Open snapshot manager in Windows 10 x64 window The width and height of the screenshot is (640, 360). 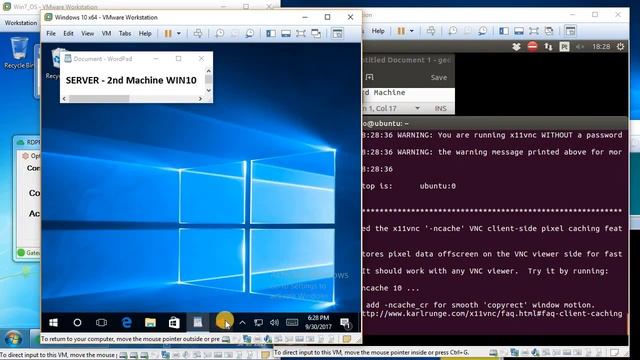point(249,33)
